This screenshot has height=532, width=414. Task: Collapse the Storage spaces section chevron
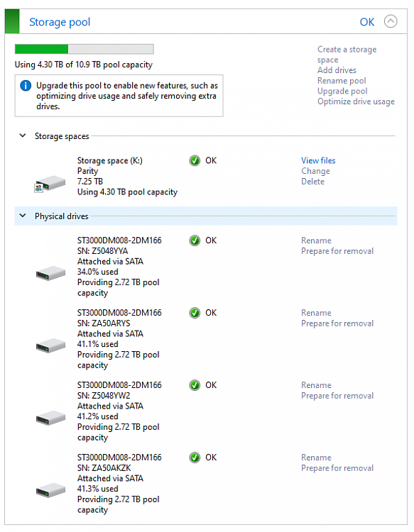pos(23,135)
